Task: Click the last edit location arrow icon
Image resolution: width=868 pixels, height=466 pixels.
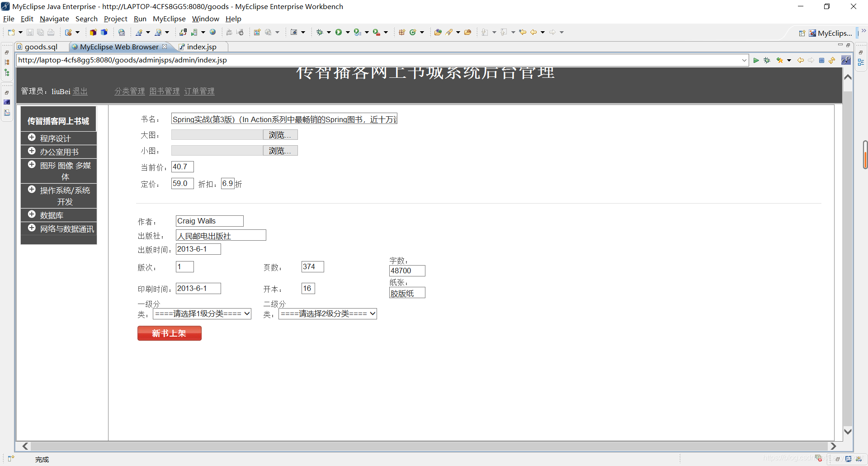Action: pos(523,33)
